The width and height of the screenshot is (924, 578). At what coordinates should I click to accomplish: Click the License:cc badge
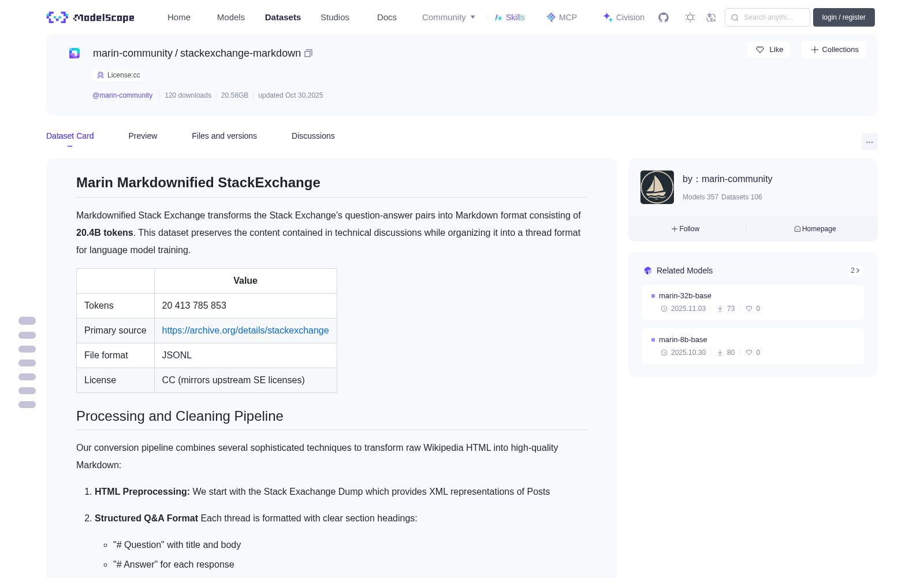pos(118,75)
